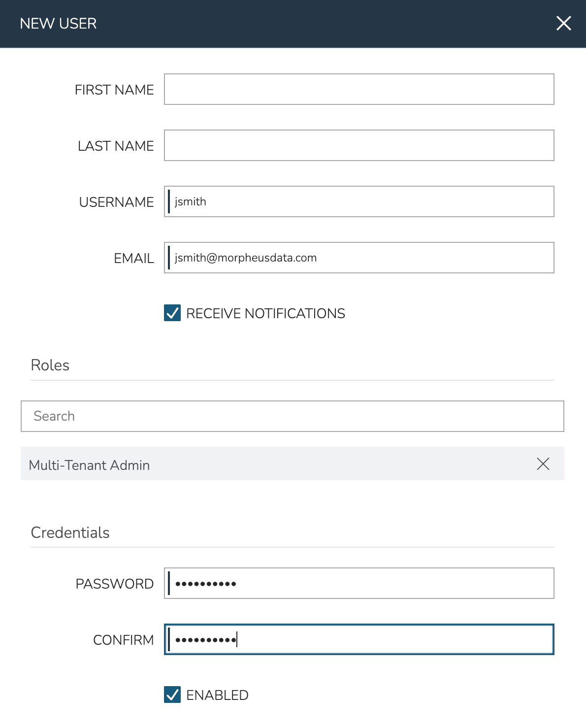Remove the Multi-Tenant Admin role
Screen dimensions: 586x728
(543, 464)
